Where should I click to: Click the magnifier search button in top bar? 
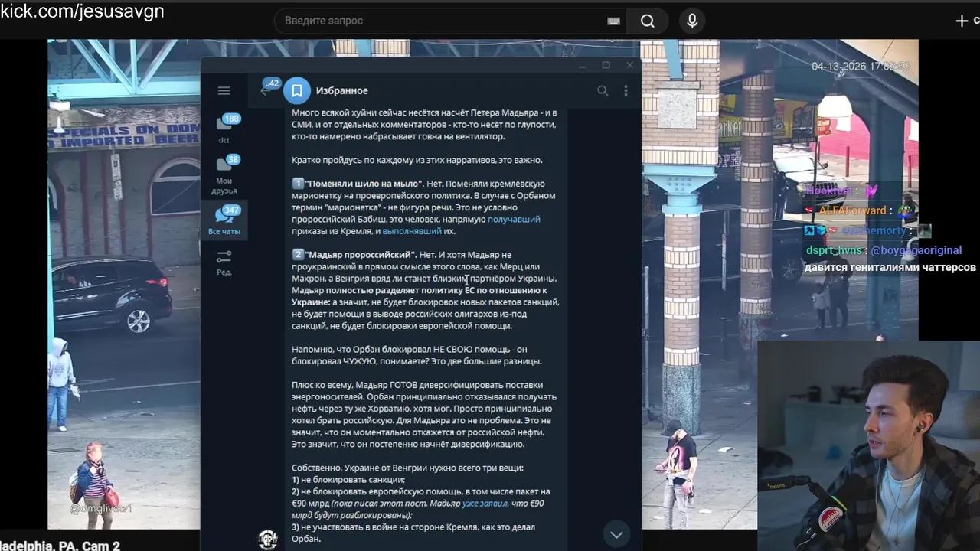click(648, 21)
